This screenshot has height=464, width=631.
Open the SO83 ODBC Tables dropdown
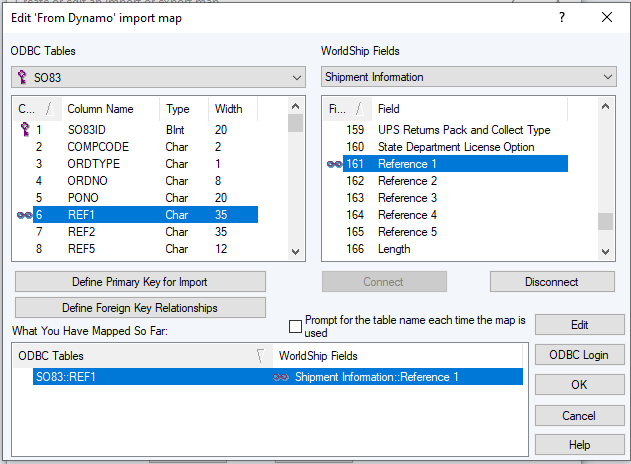coord(158,77)
